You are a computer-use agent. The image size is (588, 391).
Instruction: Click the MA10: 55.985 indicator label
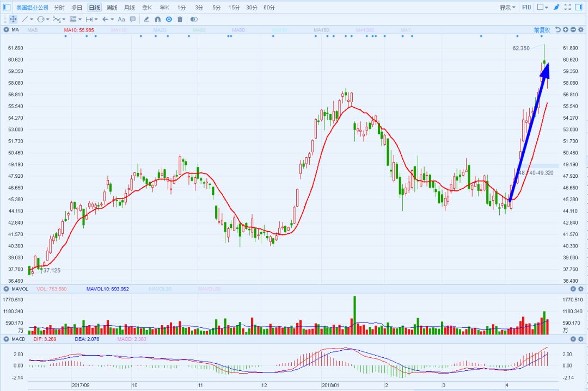click(x=79, y=30)
